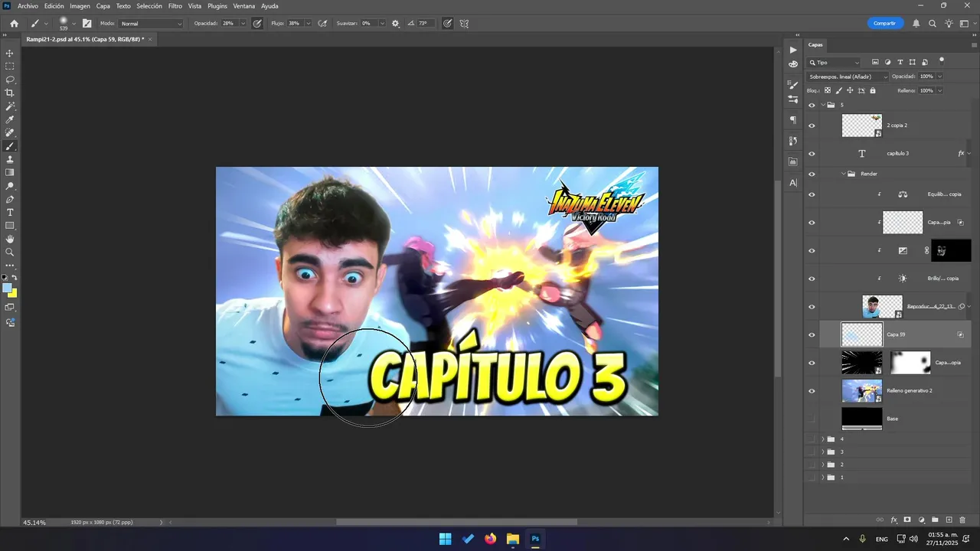
Task: Open the brush Modo Normal dropdown
Action: point(152,24)
